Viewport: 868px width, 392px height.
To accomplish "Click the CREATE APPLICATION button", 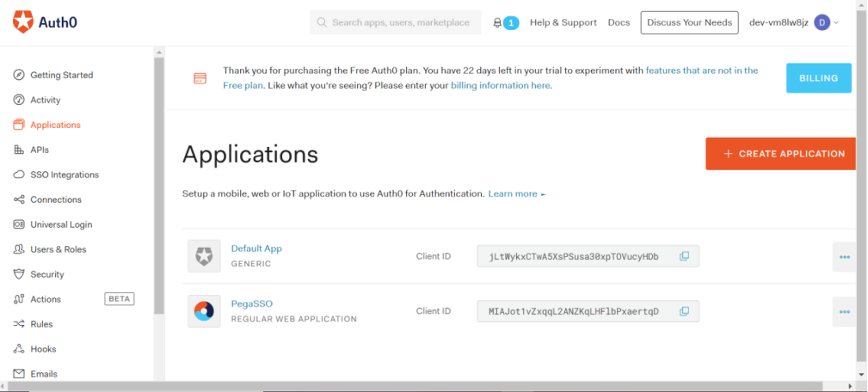I will pyautogui.click(x=780, y=154).
